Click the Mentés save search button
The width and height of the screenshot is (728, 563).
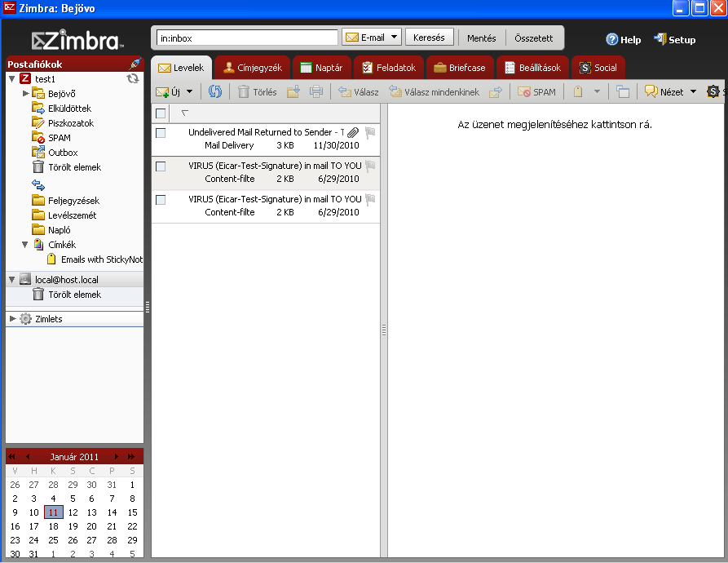pyautogui.click(x=482, y=38)
